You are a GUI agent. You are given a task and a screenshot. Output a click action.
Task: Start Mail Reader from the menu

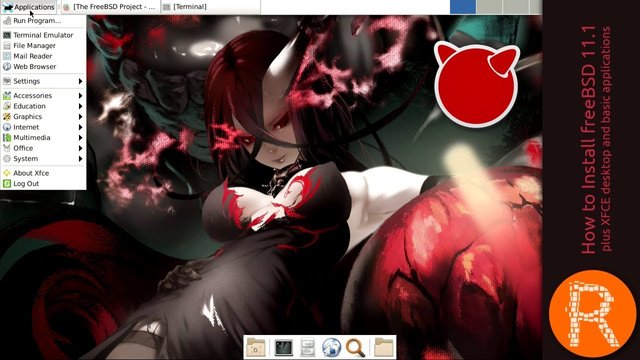pos(43,56)
